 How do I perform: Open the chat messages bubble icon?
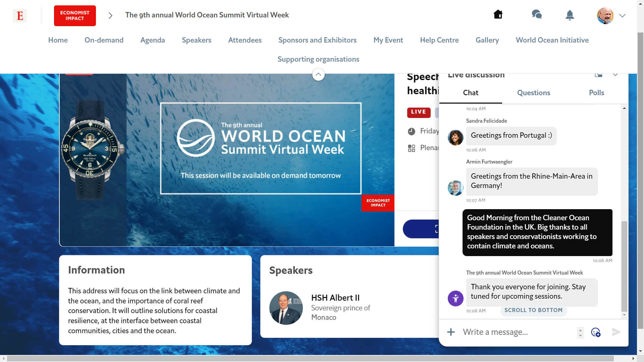(537, 14)
